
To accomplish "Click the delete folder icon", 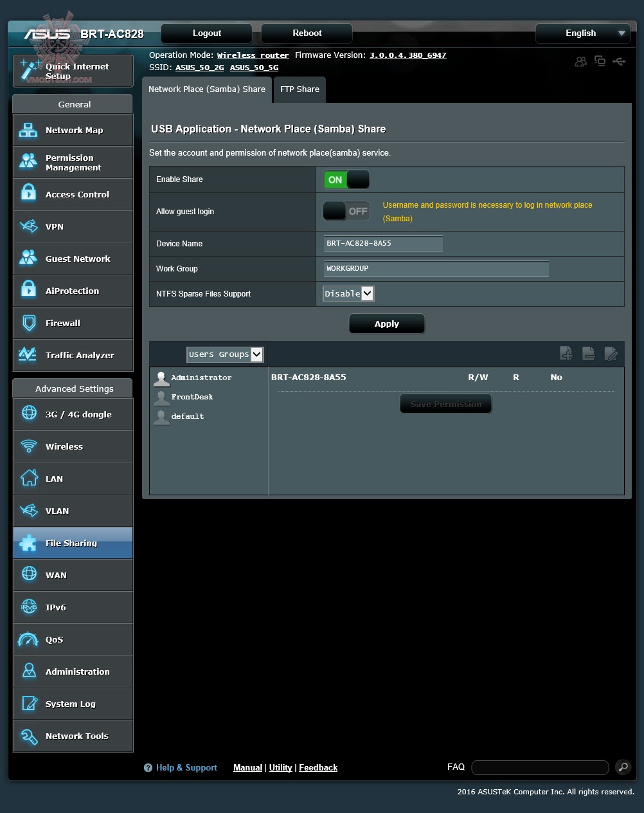I will (x=589, y=353).
